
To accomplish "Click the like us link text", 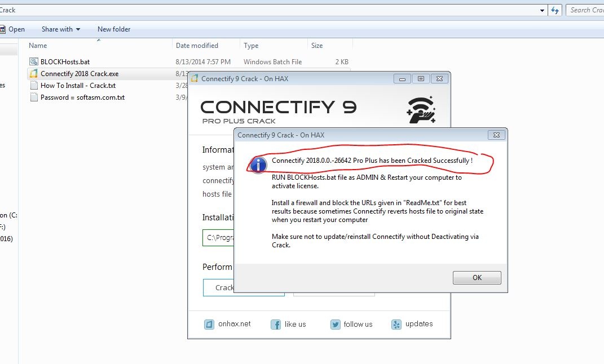I will pyautogui.click(x=295, y=325).
